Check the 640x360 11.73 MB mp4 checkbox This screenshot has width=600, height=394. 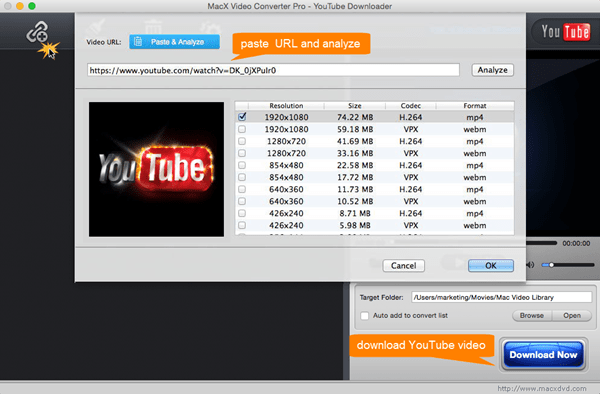[242, 189]
